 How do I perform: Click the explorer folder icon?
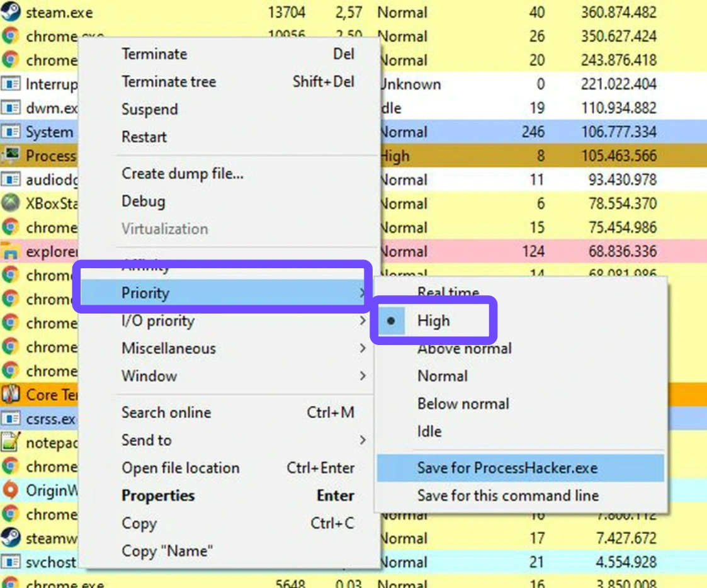(x=10, y=251)
